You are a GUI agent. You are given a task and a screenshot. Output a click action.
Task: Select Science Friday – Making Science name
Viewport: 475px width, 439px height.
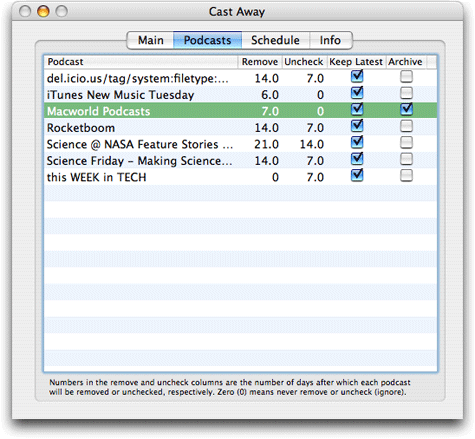click(x=139, y=161)
